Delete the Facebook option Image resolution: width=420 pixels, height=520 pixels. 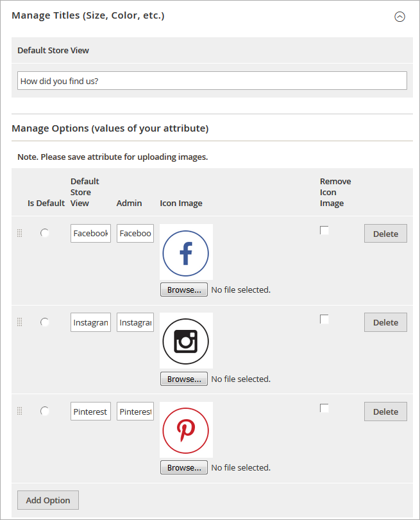coord(385,234)
